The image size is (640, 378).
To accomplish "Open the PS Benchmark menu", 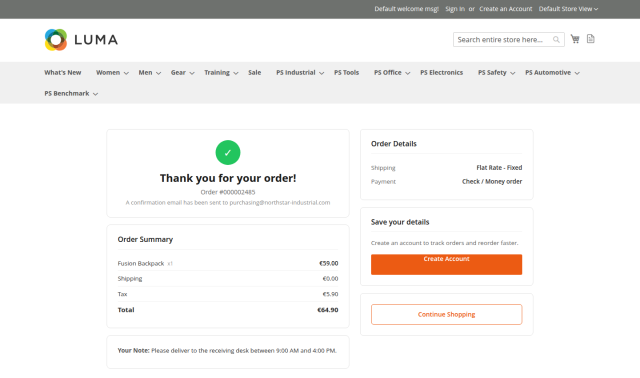I will pos(67,93).
